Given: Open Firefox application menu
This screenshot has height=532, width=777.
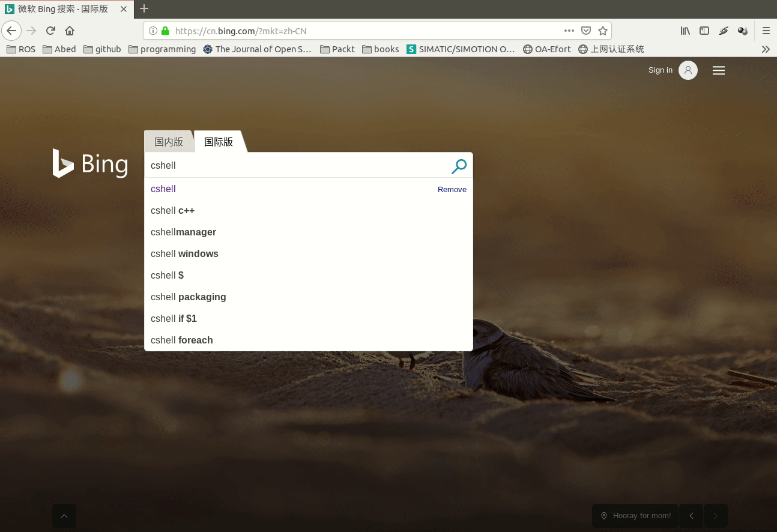Looking at the screenshot, I should tap(766, 31).
